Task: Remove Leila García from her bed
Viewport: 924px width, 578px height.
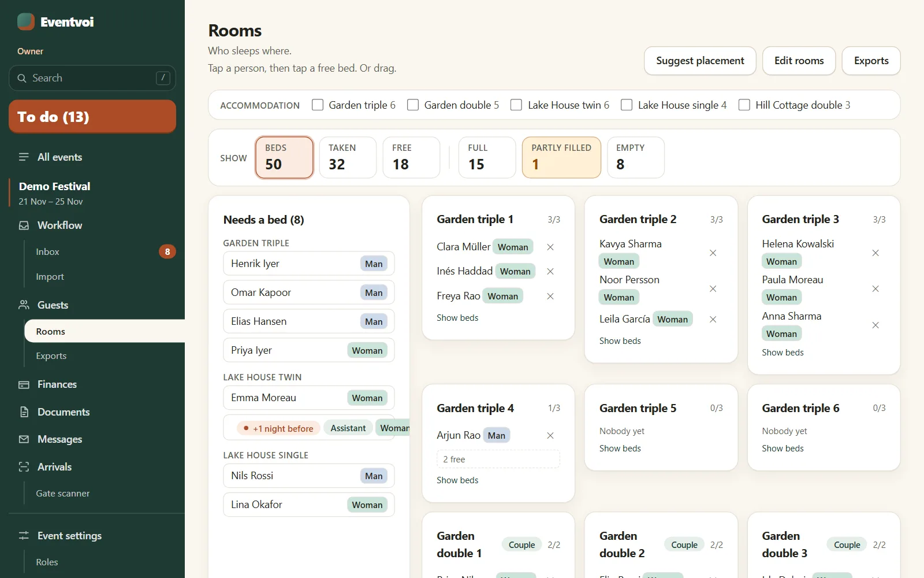Action: coord(713,319)
